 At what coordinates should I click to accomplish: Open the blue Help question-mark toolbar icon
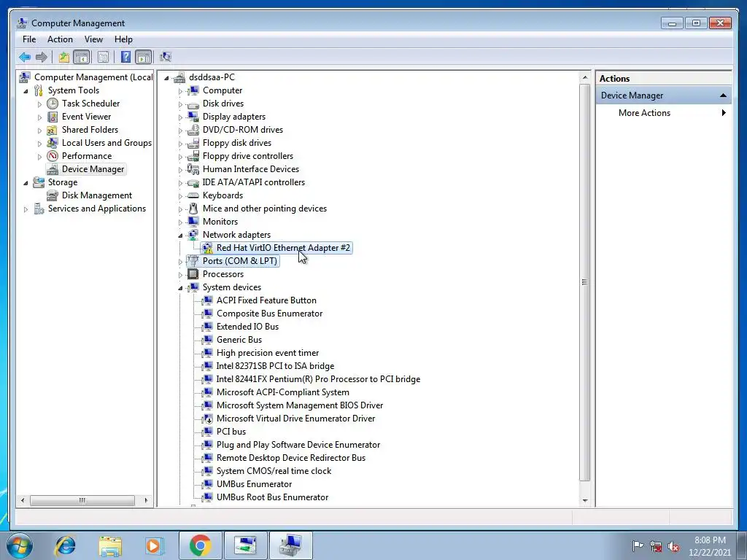tap(125, 58)
